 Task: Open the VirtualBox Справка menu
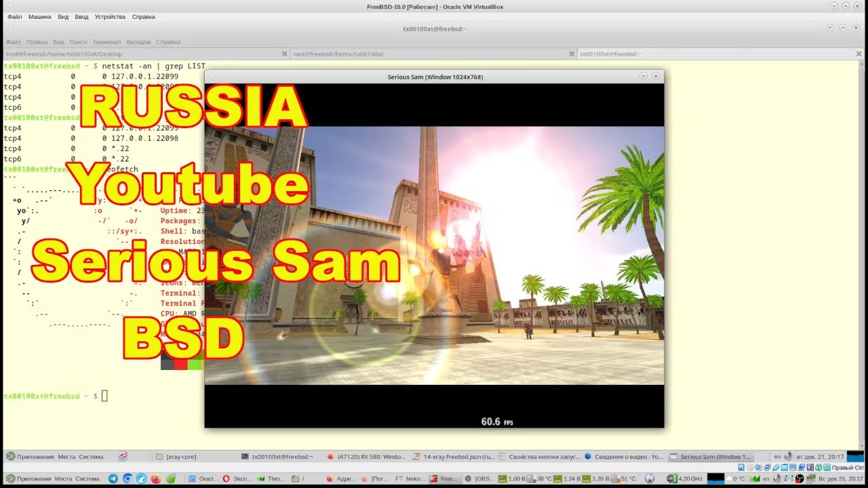click(143, 16)
